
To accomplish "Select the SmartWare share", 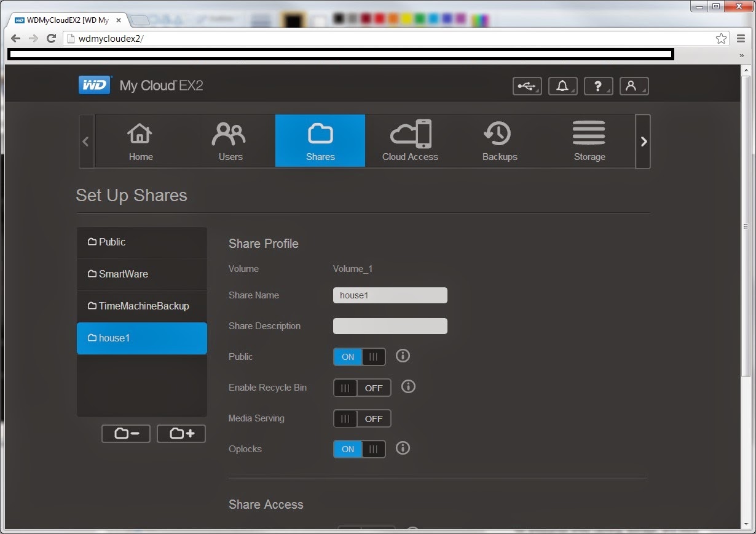I will coord(142,274).
